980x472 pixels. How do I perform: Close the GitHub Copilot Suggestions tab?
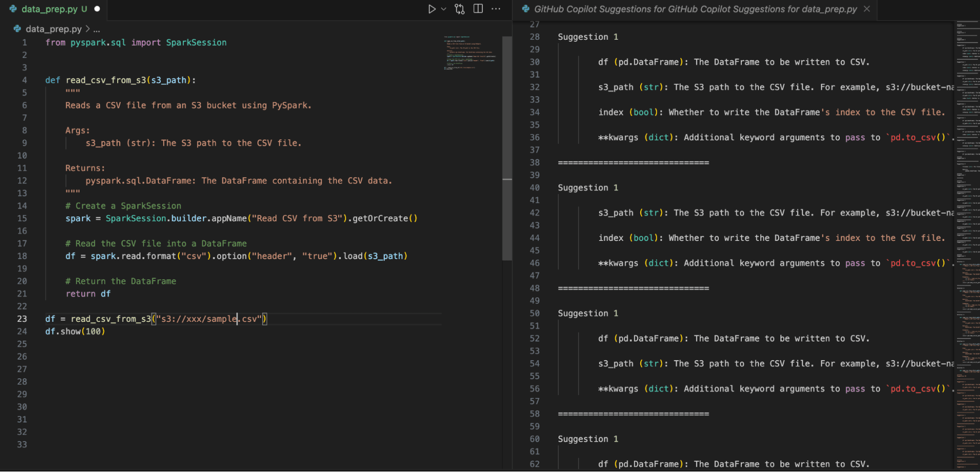(x=867, y=9)
